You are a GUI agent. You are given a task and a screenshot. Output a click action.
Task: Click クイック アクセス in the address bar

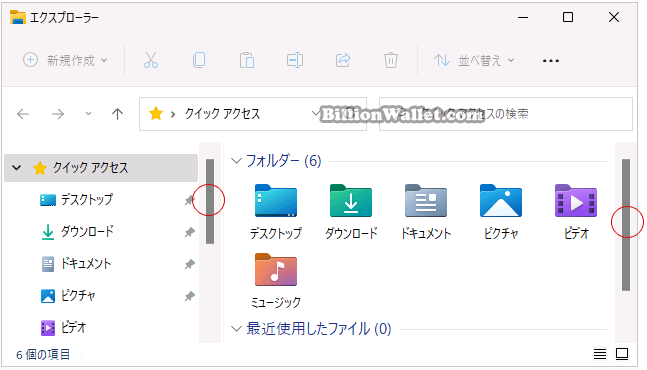222,113
